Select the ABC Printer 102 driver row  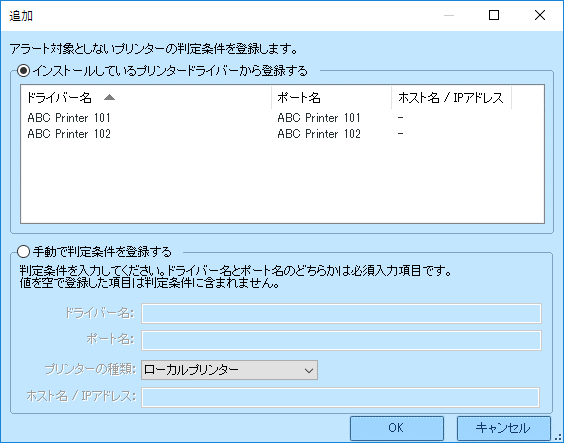click(282, 134)
